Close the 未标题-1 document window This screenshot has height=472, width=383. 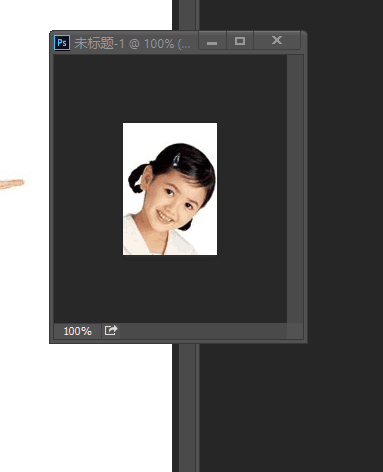[277, 41]
